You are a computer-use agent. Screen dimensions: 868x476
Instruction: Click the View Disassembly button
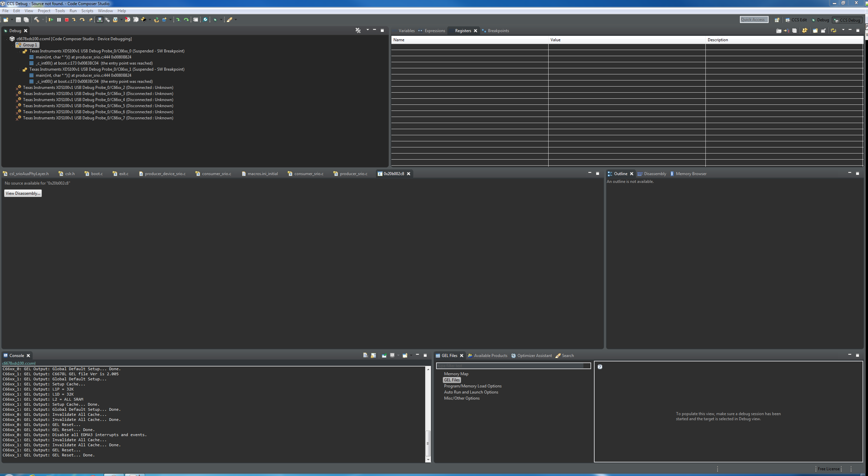click(x=23, y=193)
